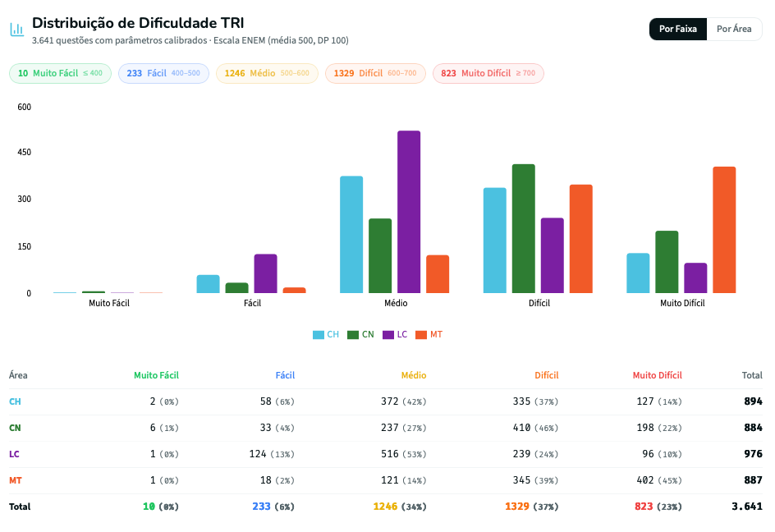
Task: Select the Fácil 400–500 chip
Action: point(163,73)
